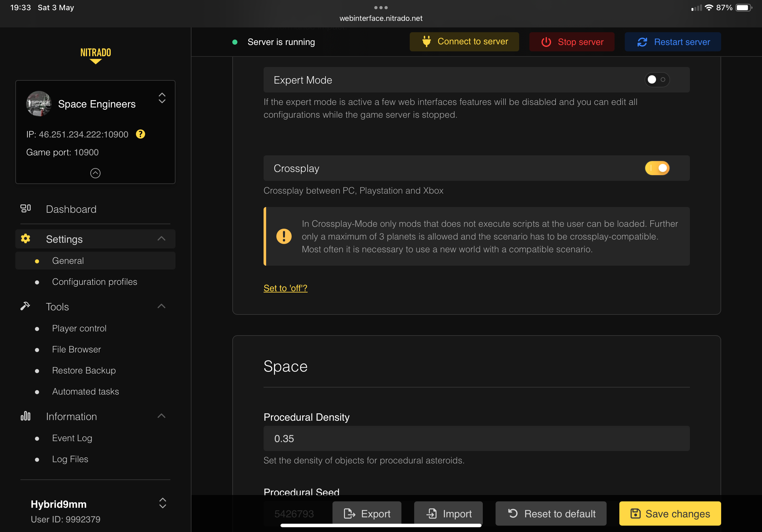Tap the battery indicator icon
The width and height of the screenshot is (762, 532).
pos(743,7)
